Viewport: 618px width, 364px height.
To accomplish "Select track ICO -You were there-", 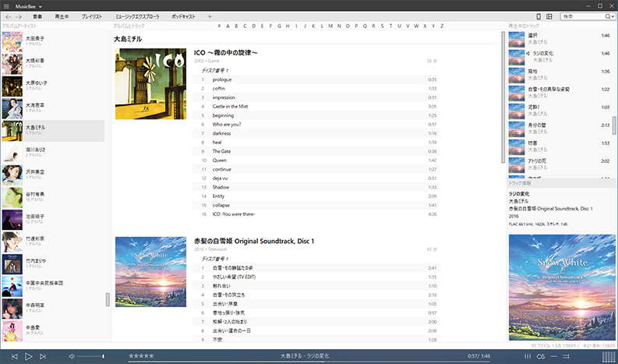I will (316, 214).
